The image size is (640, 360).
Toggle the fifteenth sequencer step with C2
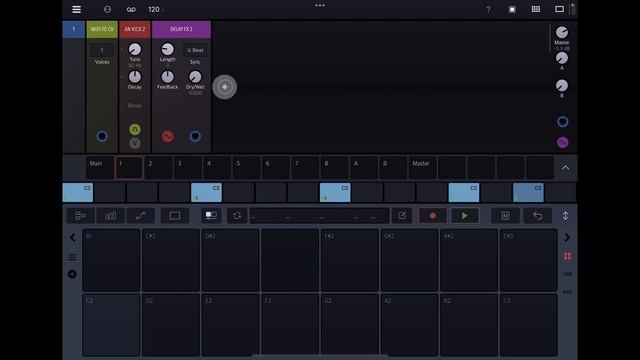(x=528, y=193)
